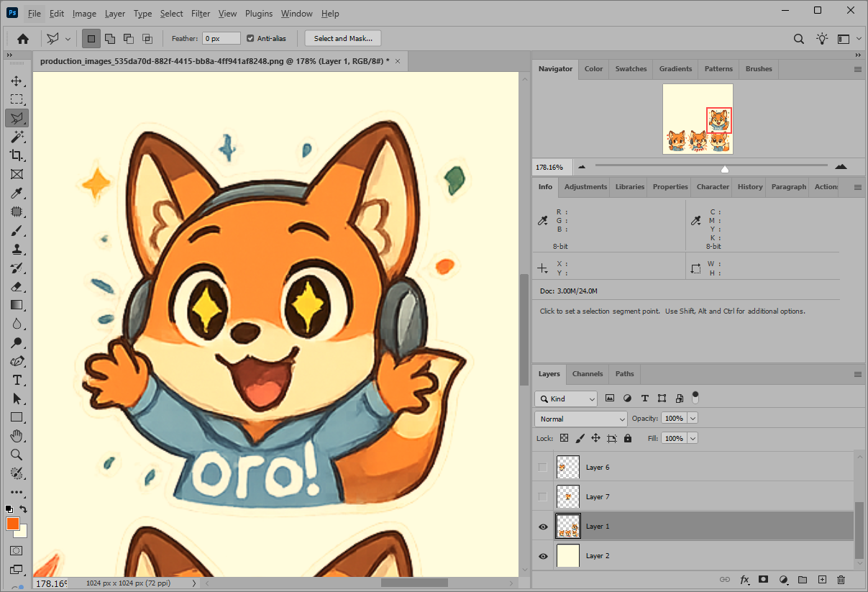Select the Zoom tool
The height and width of the screenshot is (592, 868).
[17, 455]
